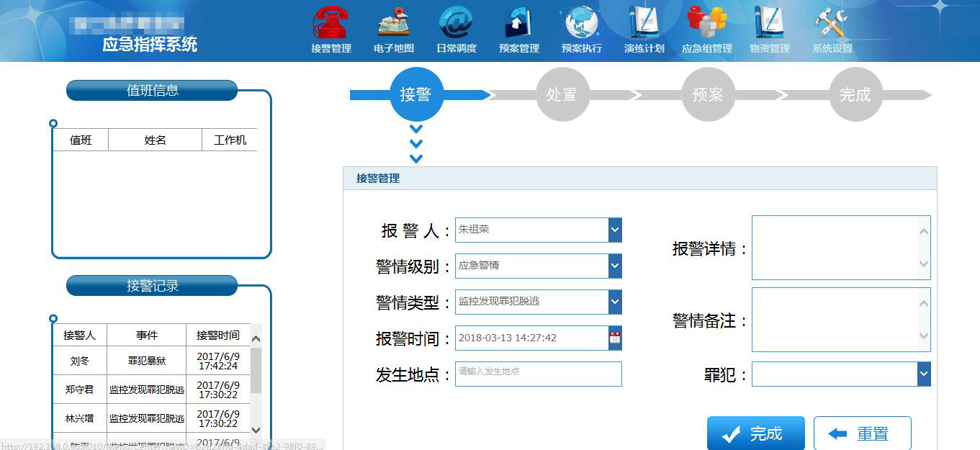Viewport: 980px width, 450px height.
Task: Open the 物资管理 book icon
Action: pos(769,23)
